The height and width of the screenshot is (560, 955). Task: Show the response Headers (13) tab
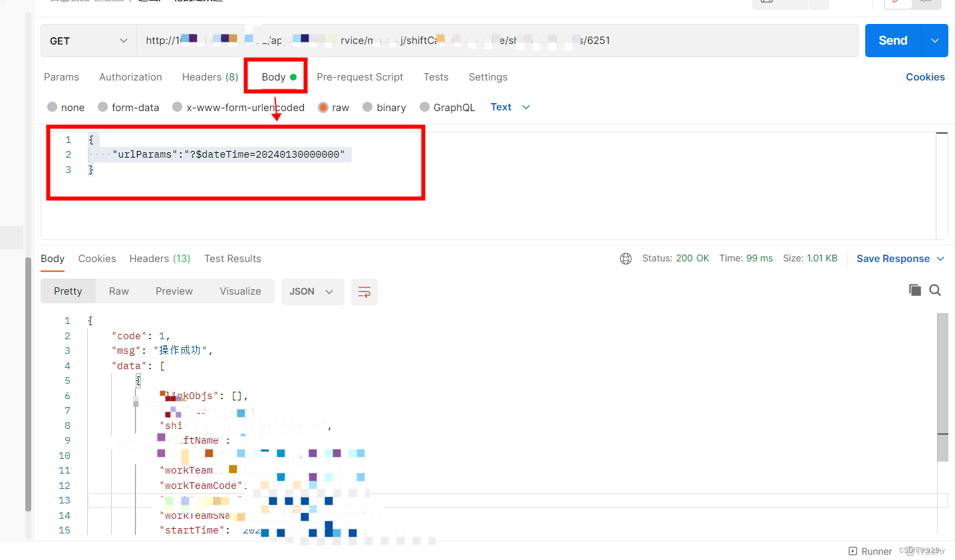(x=160, y=259)
